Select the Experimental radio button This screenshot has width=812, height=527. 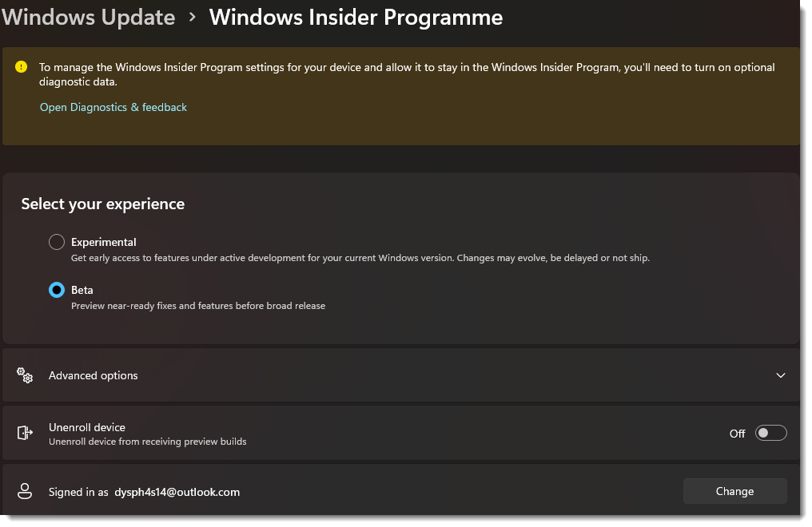[57, 242]
